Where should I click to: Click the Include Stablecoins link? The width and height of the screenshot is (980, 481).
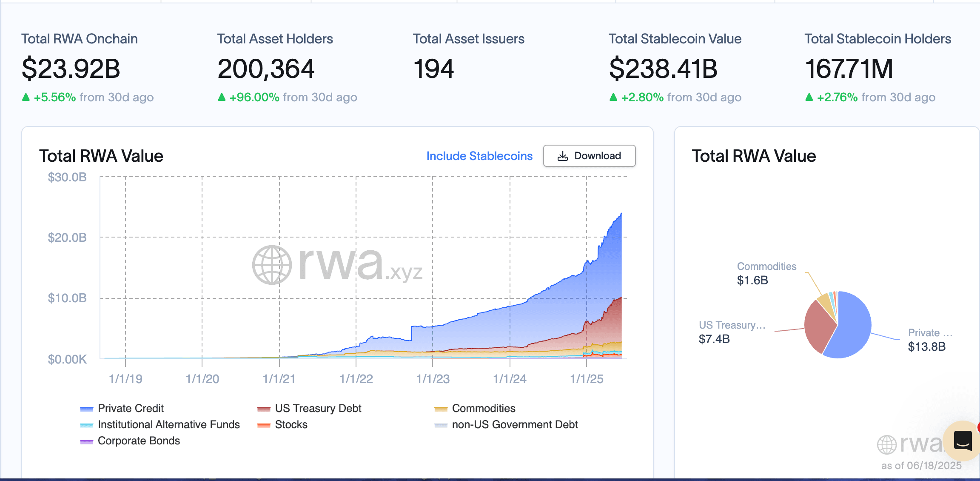(x=479, y=156)
